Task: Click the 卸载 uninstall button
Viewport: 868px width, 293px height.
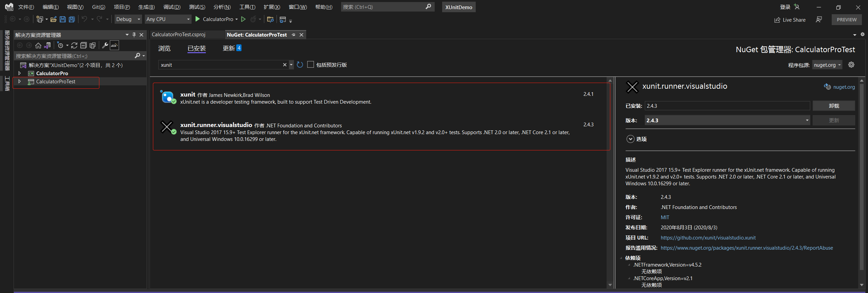Action: 834,106
